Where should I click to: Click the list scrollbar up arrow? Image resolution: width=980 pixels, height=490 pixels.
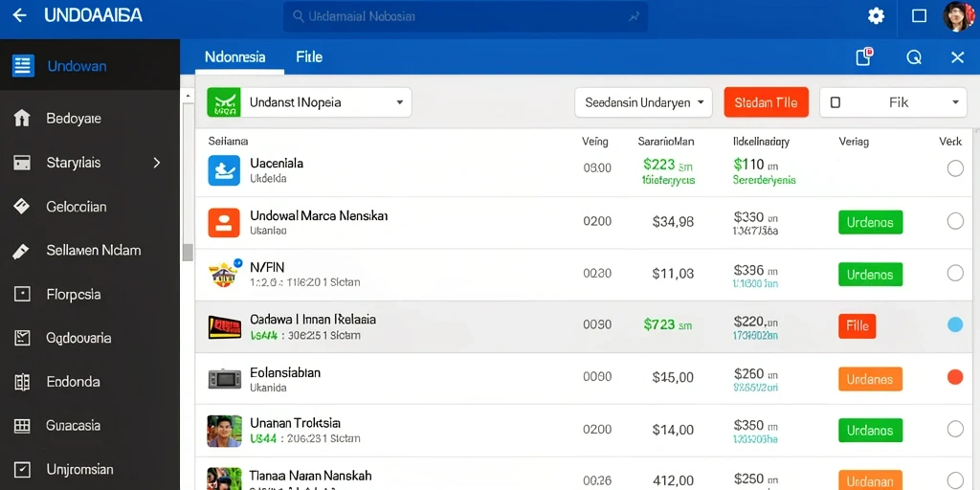188,96
